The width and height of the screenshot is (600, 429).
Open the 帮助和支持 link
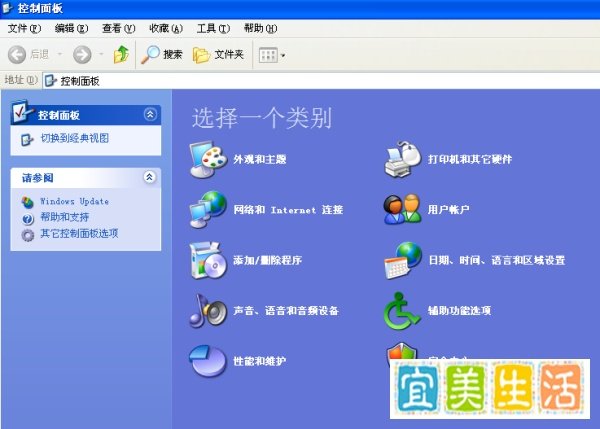pyautogui.click(x=65, y=217)
